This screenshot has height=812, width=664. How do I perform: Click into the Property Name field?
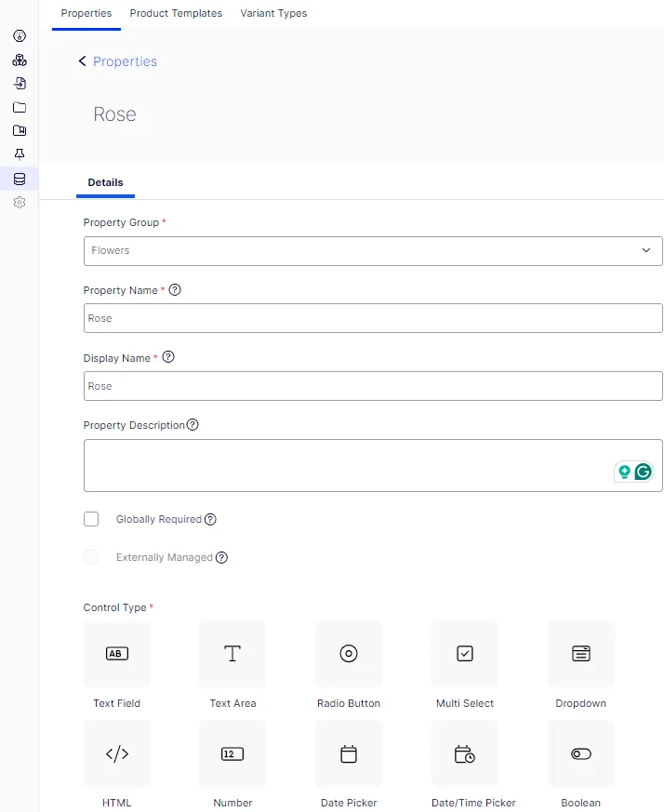pos(373,318)
